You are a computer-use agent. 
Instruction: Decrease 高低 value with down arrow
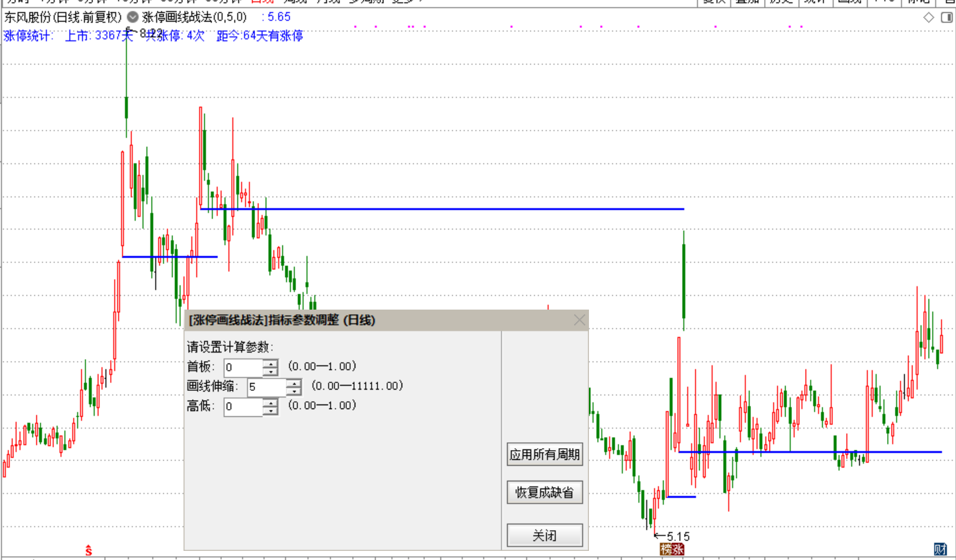tap(271, 411)
